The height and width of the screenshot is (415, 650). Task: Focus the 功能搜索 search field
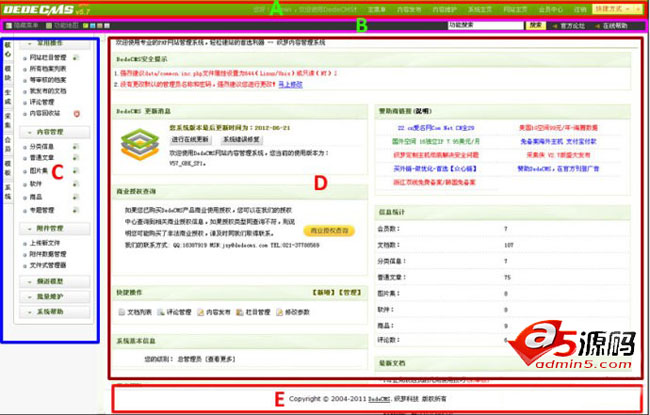click(x=485, y=25)
